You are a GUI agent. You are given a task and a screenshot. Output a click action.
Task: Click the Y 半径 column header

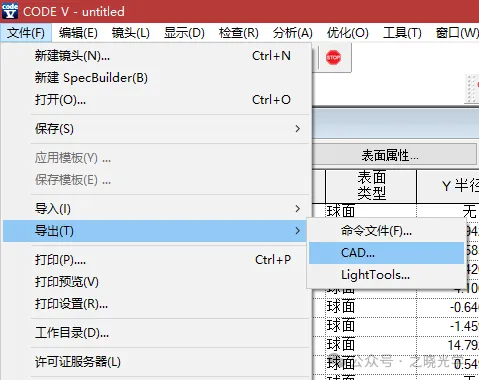pyautogui.click(x=448, y=186)
